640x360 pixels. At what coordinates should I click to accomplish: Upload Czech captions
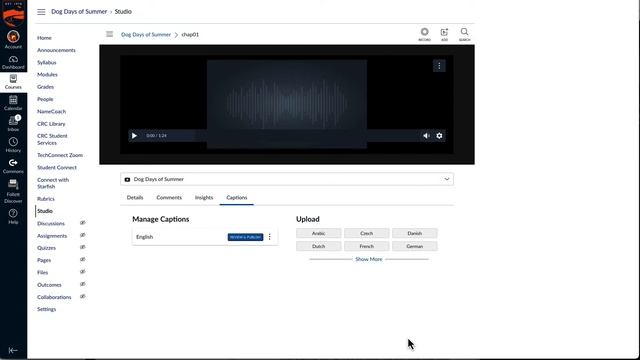pos(367,233)
